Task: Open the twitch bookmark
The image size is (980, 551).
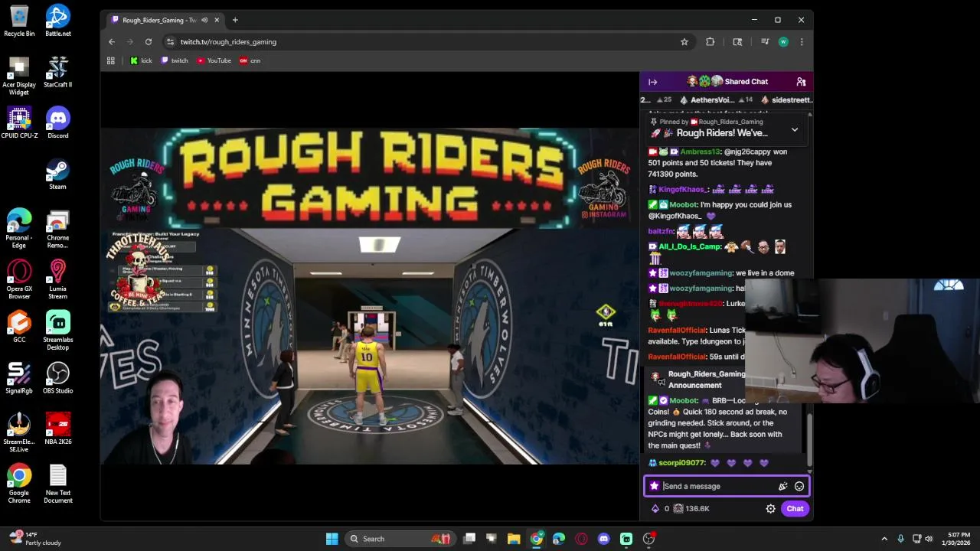Action: (175, 60)
